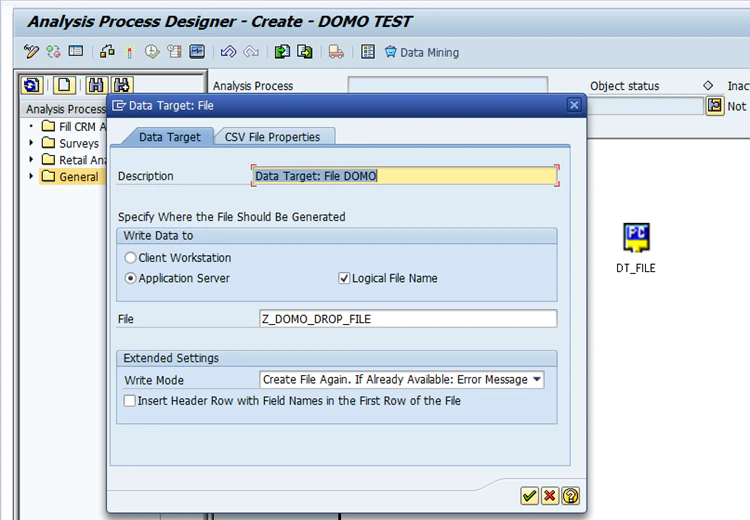Expand the Retail Analysis folder arrow
The image size is (750, 520).
click(x=31, y=160)
